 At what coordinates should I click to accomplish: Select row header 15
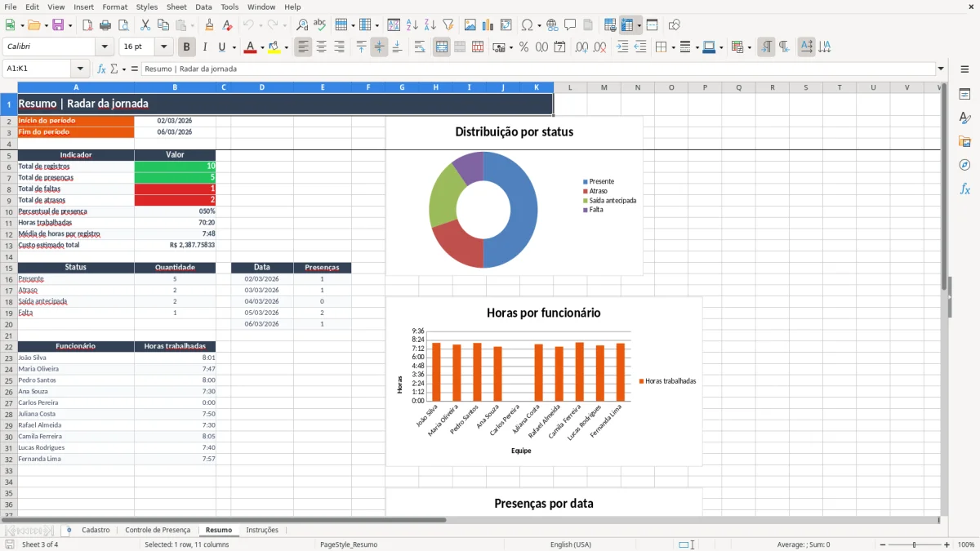(x=9, y=268)
